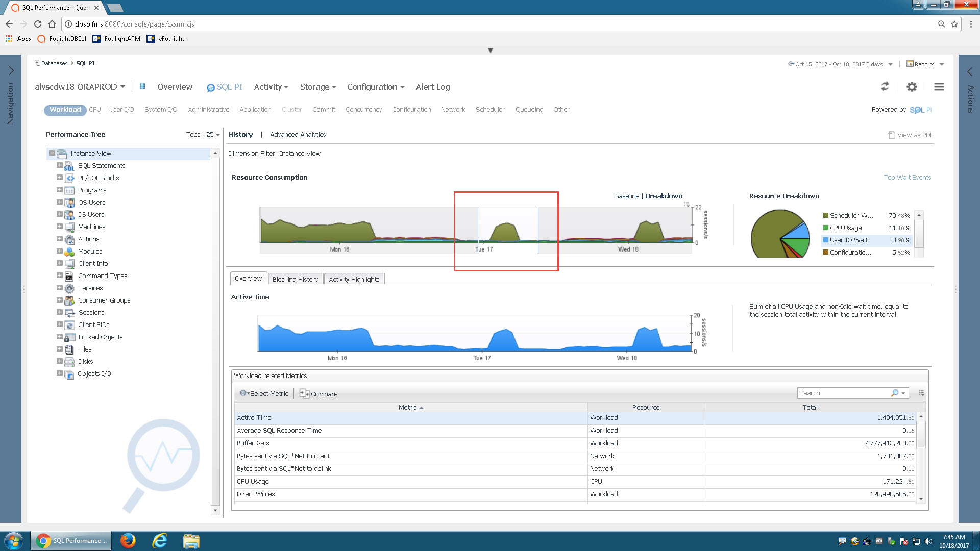
Task: Open Firefox from the taskbar
Action: 128,540
